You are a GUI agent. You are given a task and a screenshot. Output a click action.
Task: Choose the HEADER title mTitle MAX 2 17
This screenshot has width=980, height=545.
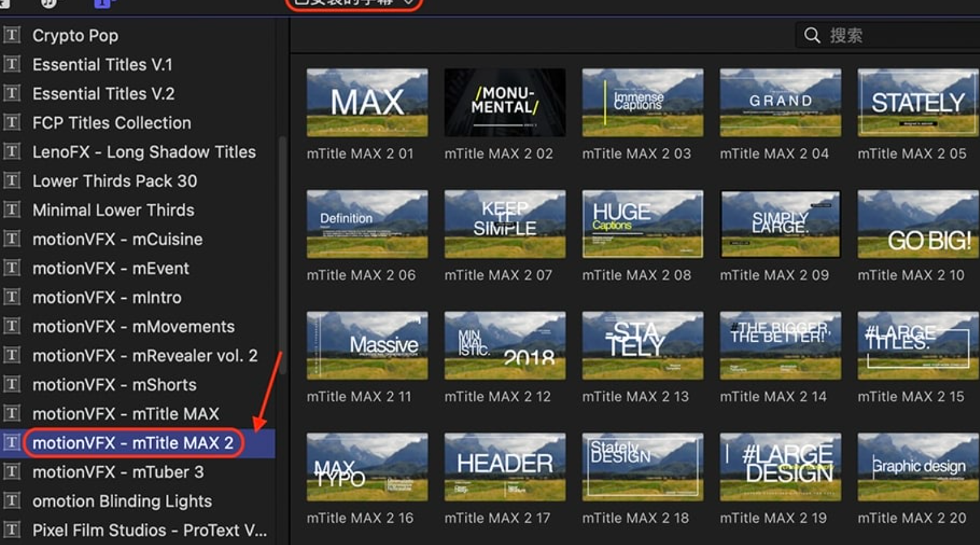click(505, 467)
